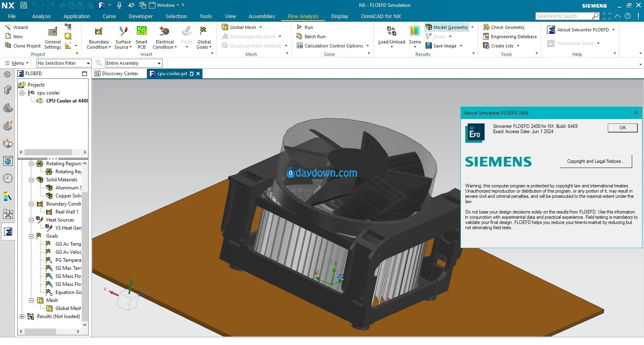
Task: Run Check Geometry
Action: 504,27
